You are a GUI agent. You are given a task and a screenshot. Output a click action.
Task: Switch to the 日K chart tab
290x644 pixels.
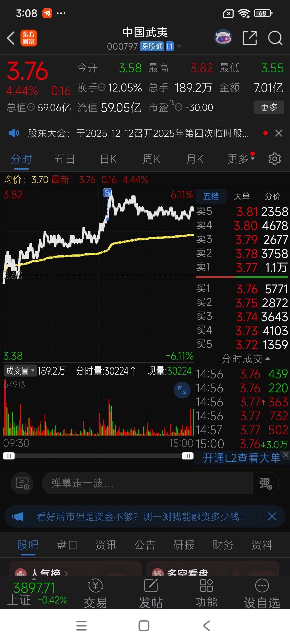pyautogui.click(x=108, y=159)
